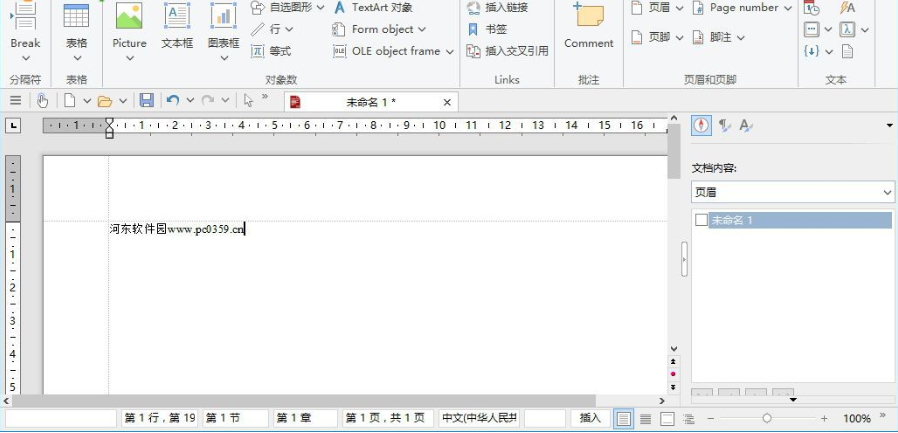Click the 书签 bookmark icon

(474, 29)
